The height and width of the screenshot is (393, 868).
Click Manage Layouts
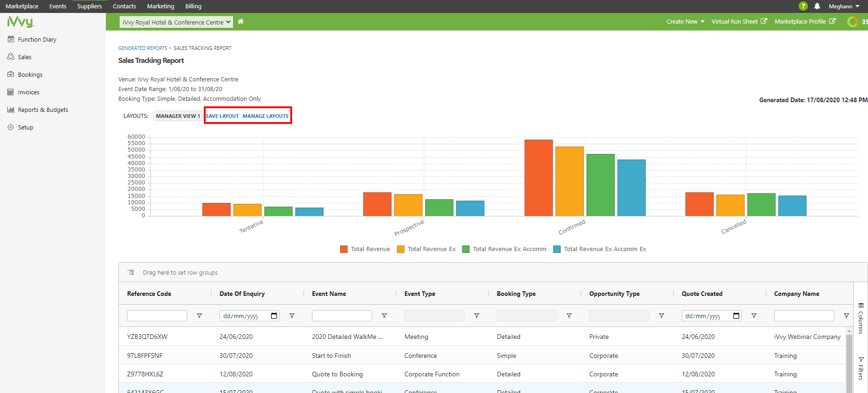[266, 116]
